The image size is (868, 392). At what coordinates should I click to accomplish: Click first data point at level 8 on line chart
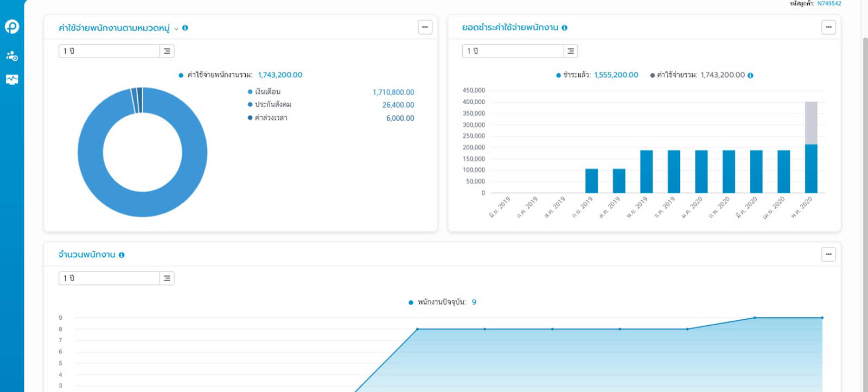(x=417, y=329)
